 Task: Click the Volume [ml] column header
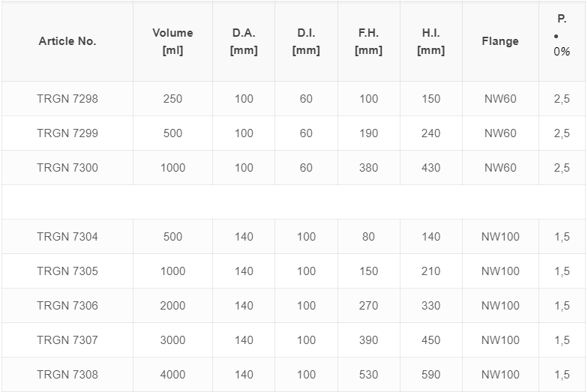point(172,41)
